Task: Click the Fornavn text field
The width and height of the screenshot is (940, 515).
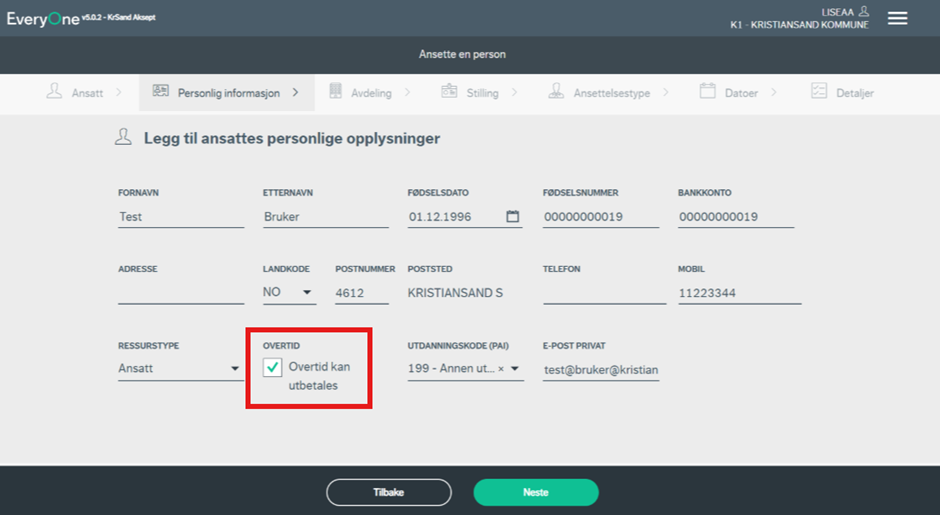Action: coord(180,216)
